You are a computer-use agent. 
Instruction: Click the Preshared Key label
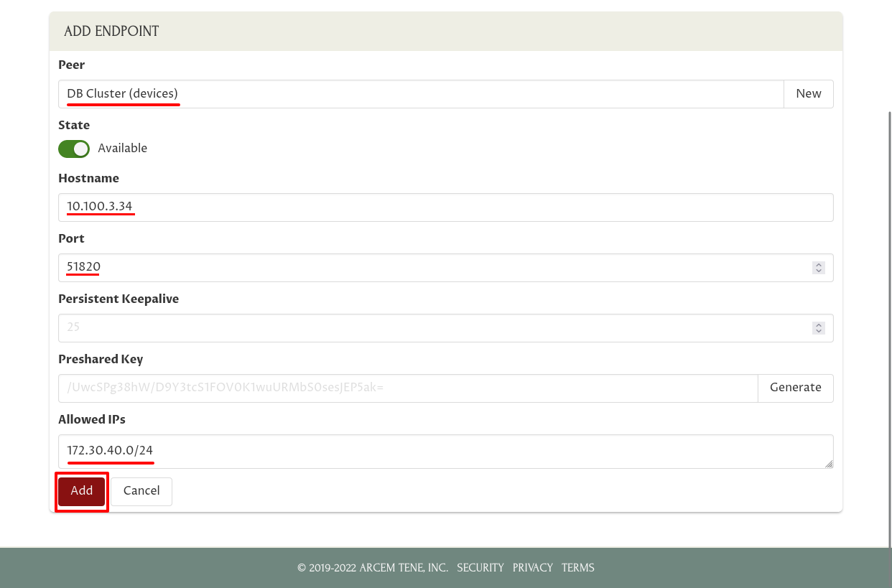pyautogui.click(x=101, y=360)
